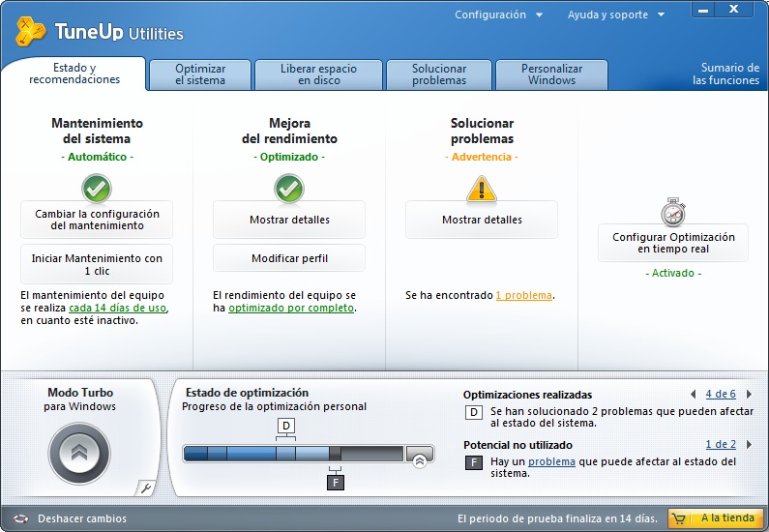Open the problema link in Potencial no utilizado
Image resolution: width=769 pixels, height=532 pixels.
pyautogui.click(x=551, y=461)
